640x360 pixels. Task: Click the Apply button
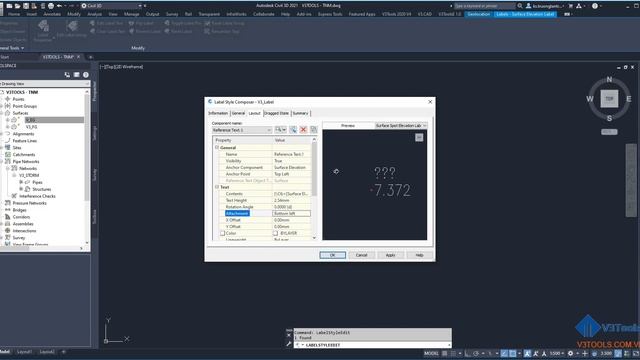click(x=390, y=255)
